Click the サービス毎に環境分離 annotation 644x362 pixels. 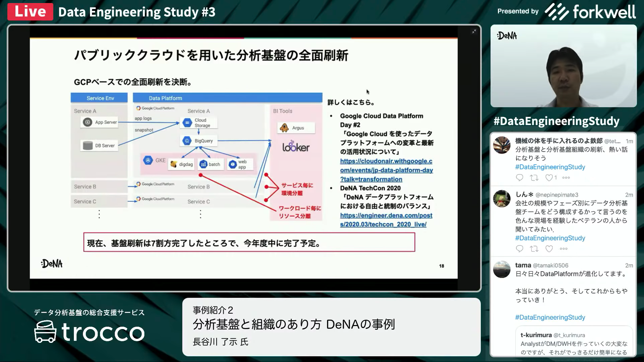point(297,189)
